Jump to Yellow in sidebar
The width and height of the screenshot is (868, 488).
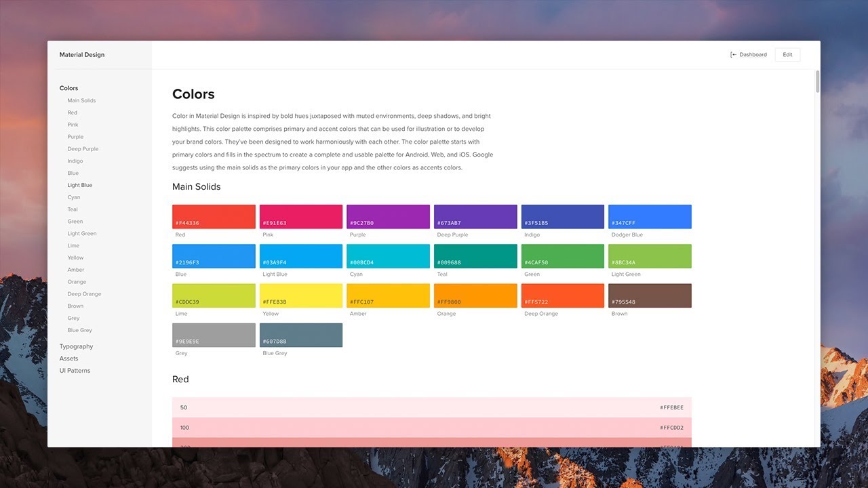pyautogui.click(x=76, y=258)
